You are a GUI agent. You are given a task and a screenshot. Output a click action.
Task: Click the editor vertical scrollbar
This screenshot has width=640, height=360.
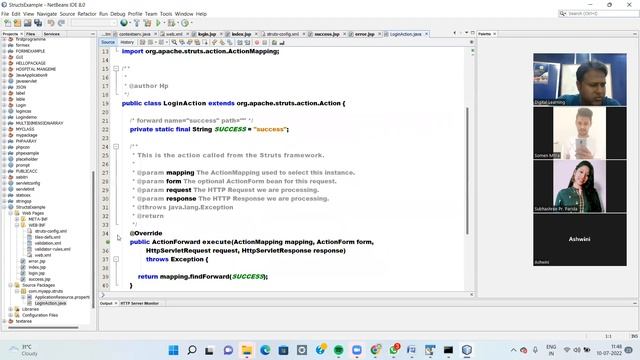467,171
